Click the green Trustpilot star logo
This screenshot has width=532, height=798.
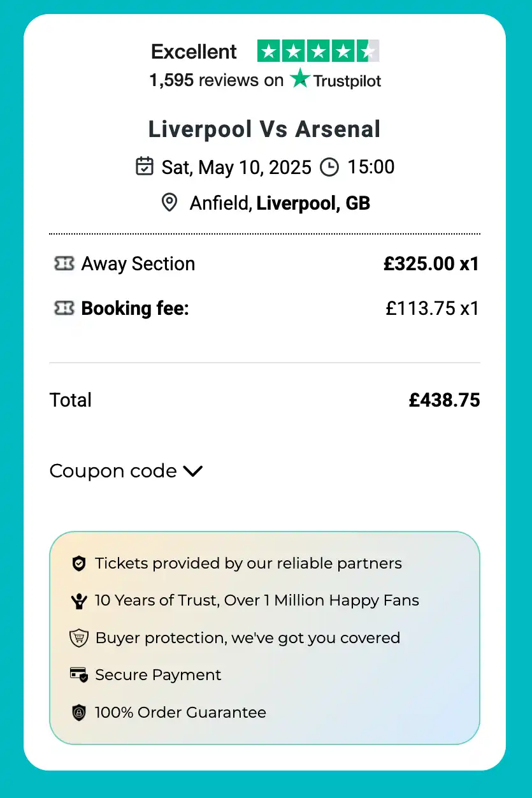299,79
